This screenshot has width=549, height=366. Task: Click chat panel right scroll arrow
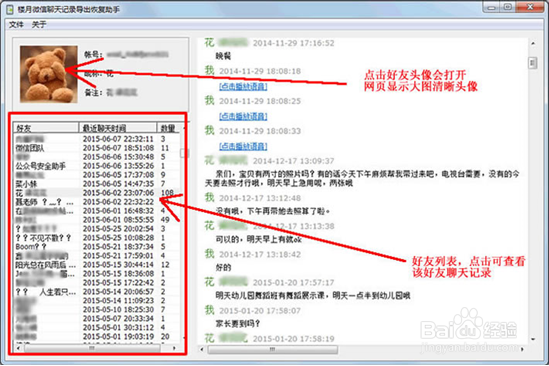point(522,349)
